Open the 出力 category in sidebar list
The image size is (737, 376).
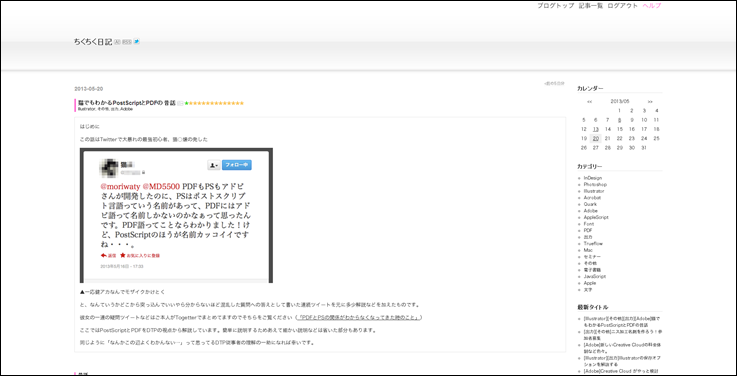(x=588, y=237)
